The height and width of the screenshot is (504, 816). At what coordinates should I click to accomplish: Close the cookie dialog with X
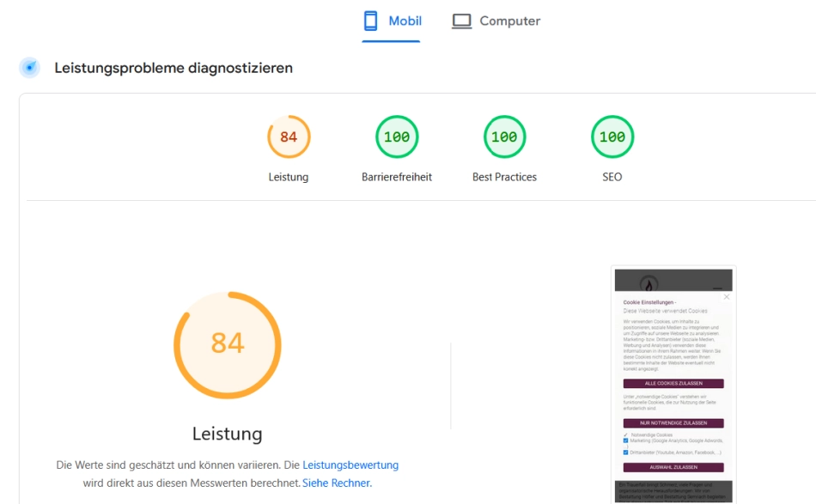(726, 297)
